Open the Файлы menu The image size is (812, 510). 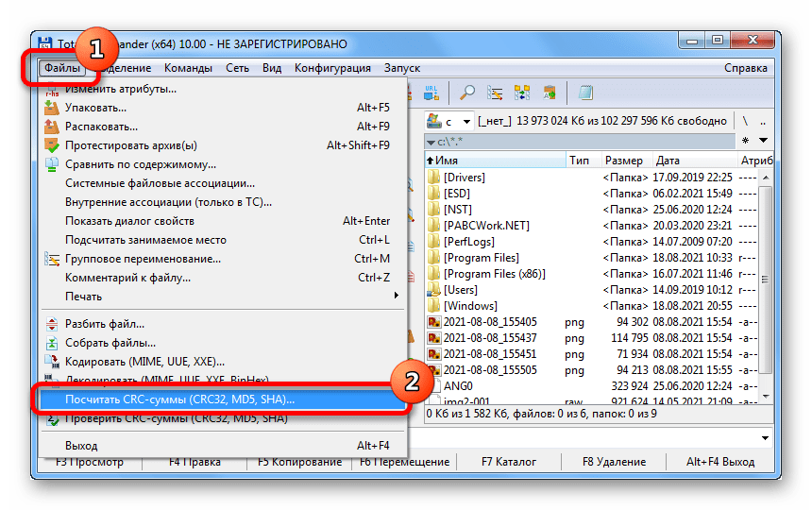[61, 68]
